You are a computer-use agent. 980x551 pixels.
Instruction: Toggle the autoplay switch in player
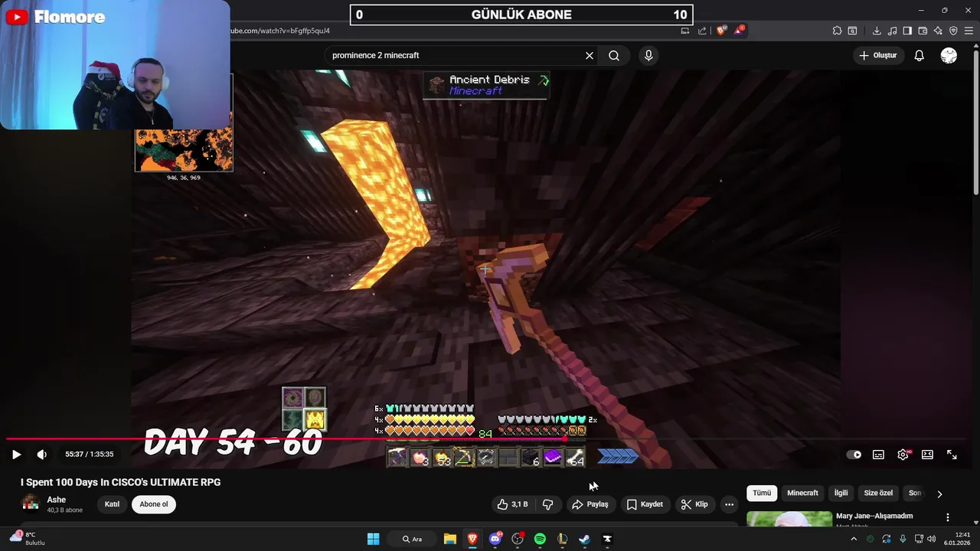click(x=854, y=455)
